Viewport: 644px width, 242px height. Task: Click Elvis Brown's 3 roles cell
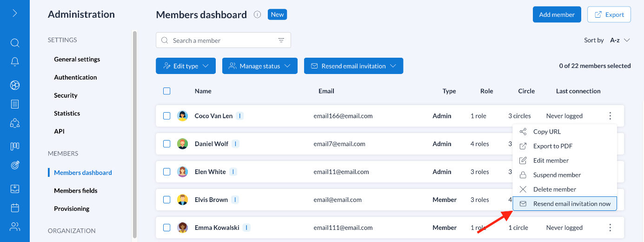[x=480, y=200]
